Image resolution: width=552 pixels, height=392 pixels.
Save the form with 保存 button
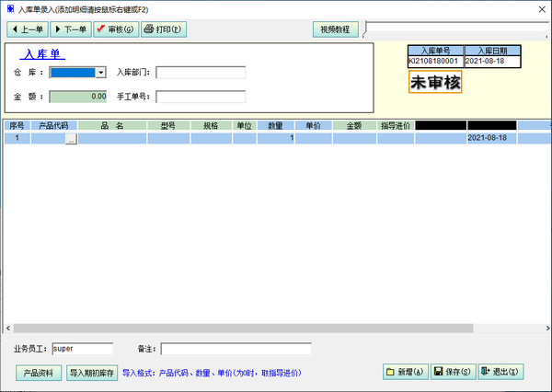pyautogui.click(x=452, y=372)
